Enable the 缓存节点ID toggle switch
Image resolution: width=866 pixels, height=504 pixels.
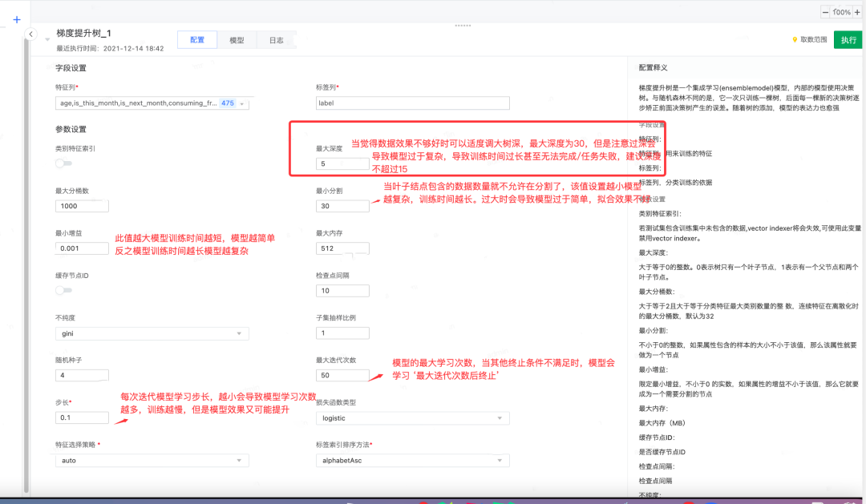(x=63, y=288)
